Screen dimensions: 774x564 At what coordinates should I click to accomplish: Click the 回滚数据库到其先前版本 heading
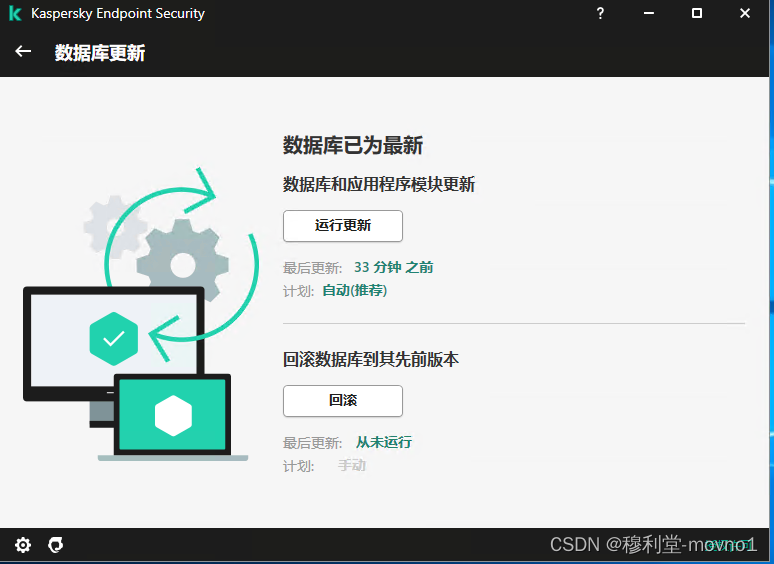371,359
